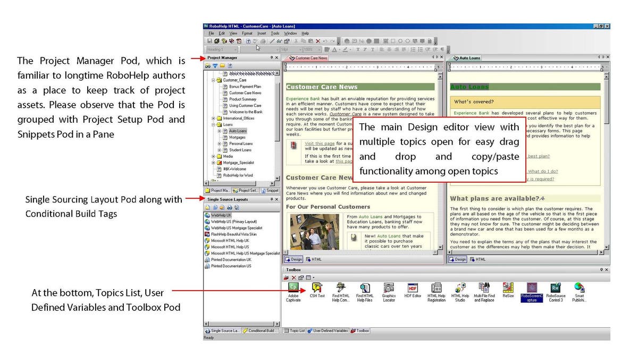Screen dimensions: 638x364
Task: Switch Customer Care News to HTML view
Action: click(313, 259)
